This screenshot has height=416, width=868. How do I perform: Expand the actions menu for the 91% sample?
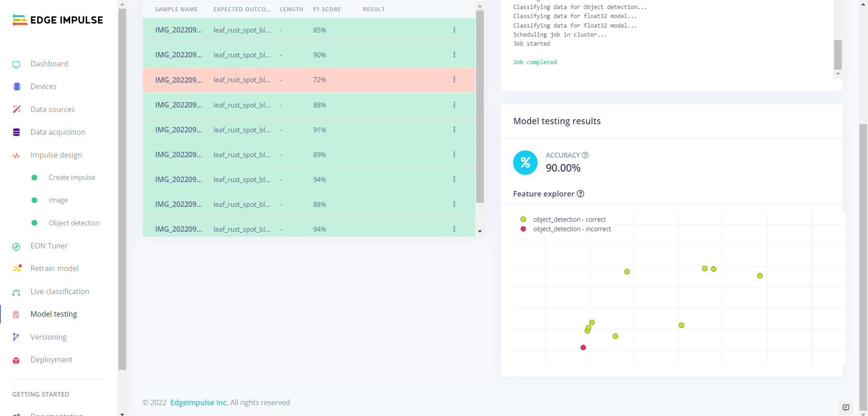pos(454,130)
